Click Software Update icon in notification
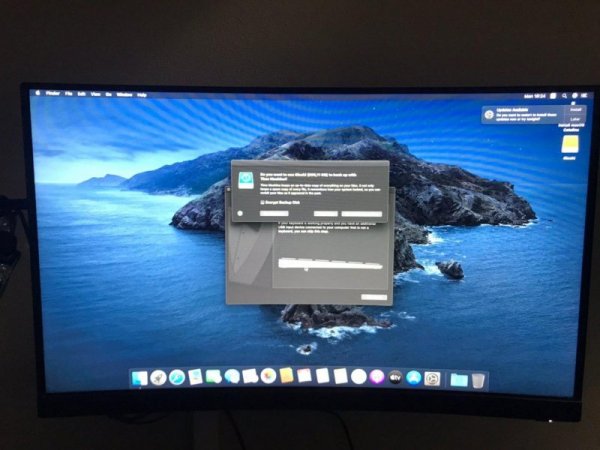 pos(489,114)
